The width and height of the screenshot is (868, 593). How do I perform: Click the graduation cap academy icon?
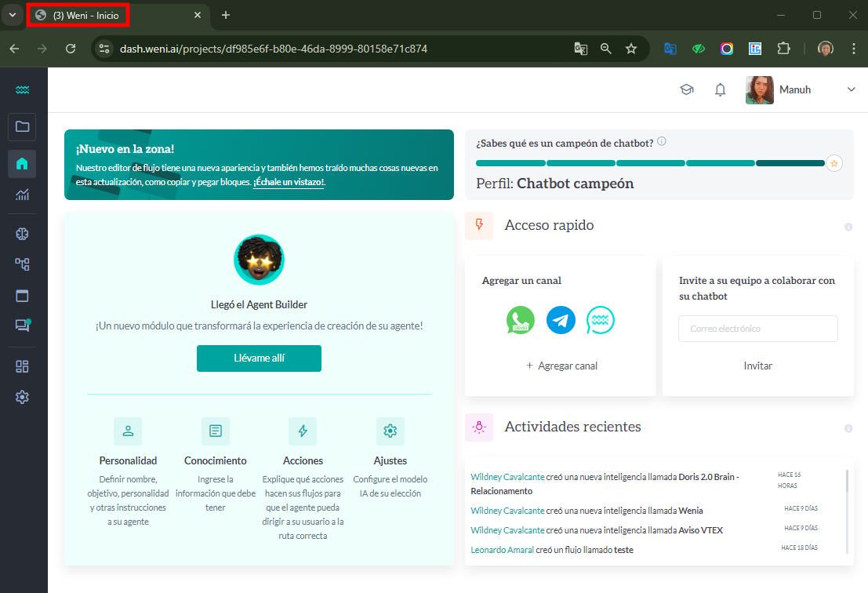click(687, 89)
